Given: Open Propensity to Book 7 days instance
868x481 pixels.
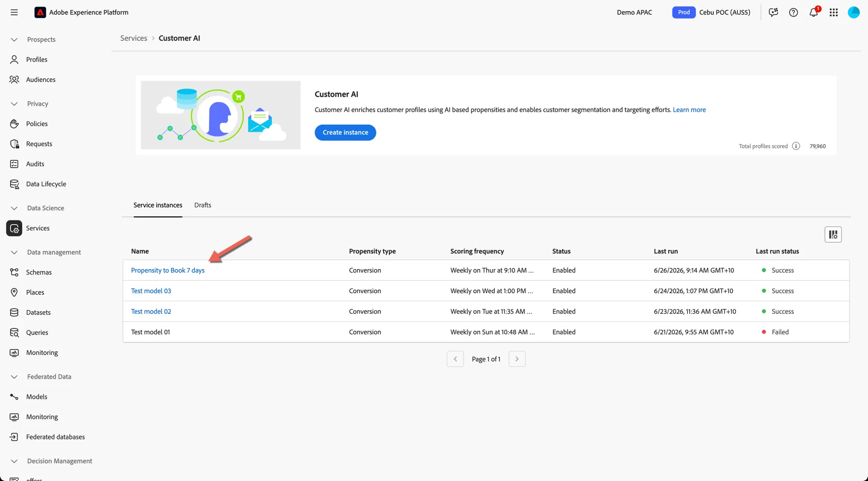Looking at the screenshot, I should (168, 270).
